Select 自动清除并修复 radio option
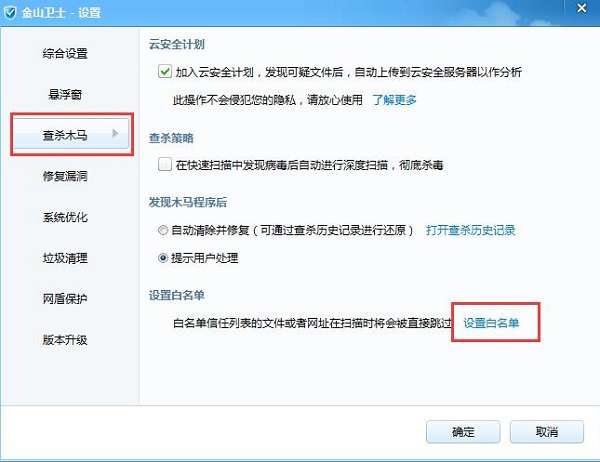This screenshot has height=462, width=600. tap(163, 230)
